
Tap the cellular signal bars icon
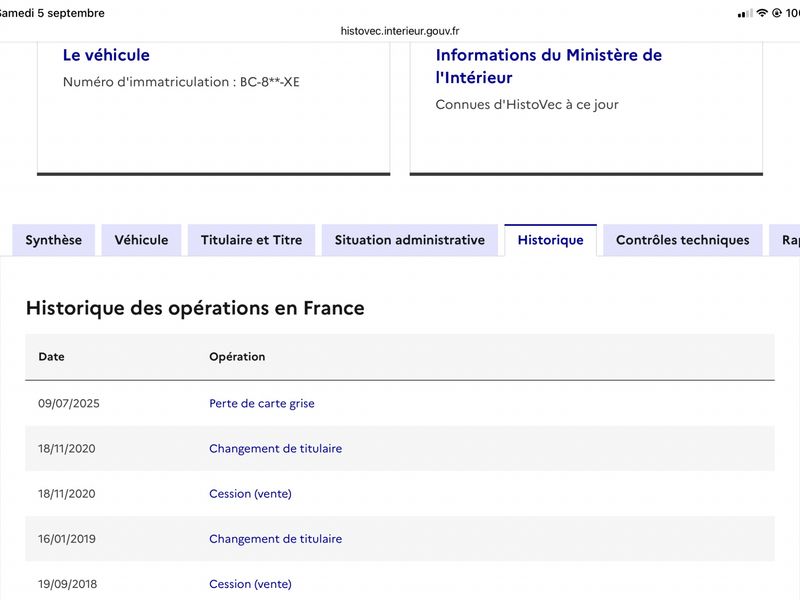click(745, 13)
